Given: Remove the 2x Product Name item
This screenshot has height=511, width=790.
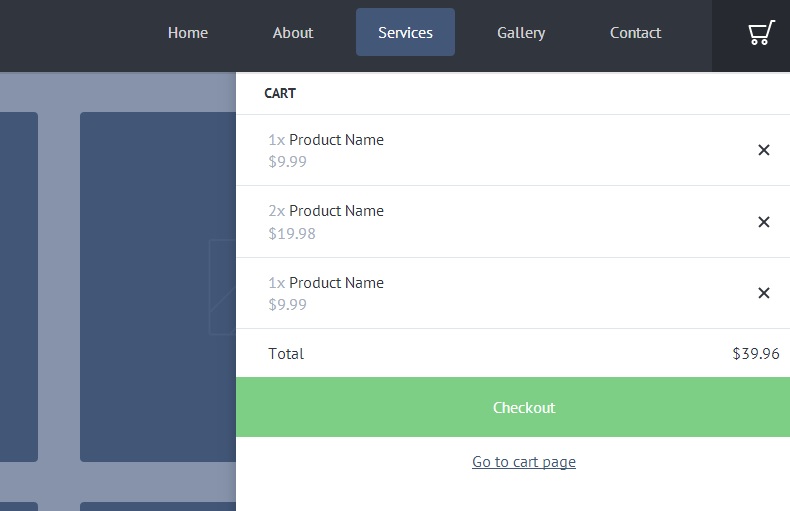Looking at the screenshot, I should point(763,222).
